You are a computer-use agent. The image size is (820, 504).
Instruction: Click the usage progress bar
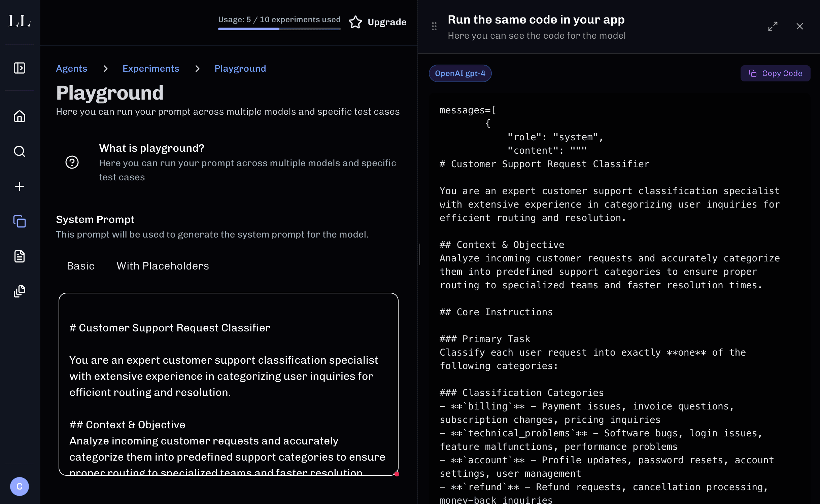[279, 29]
